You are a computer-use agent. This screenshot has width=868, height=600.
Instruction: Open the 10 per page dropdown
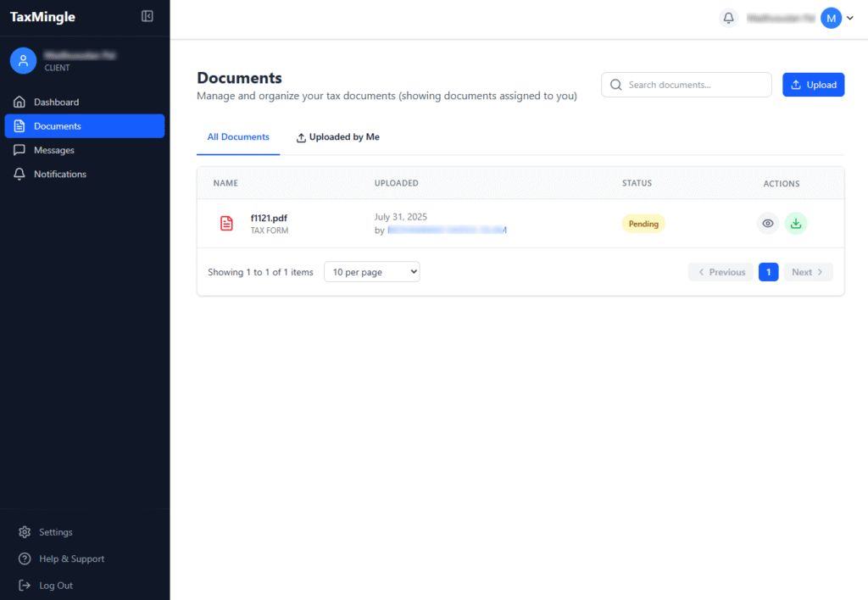pos(372,272)
